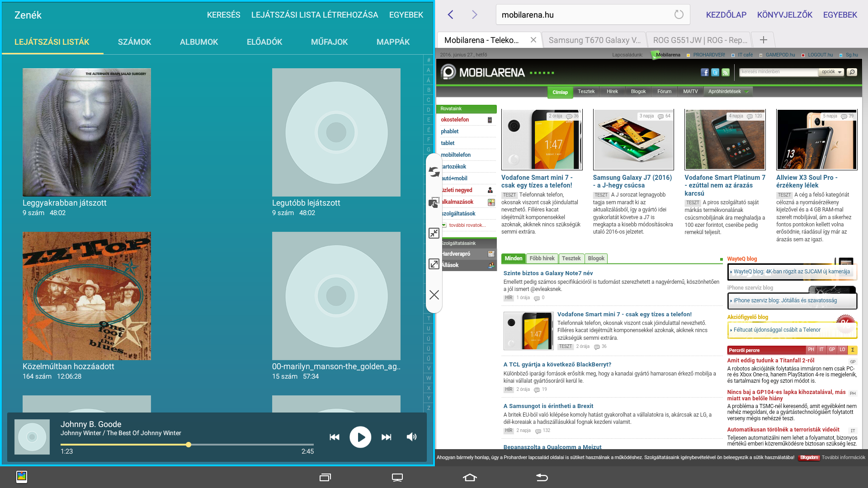Screen dimensions: 868x488
Task: Switch to the ALBUMOK tab
Action: pyautogui.click(x=199, y=42)
